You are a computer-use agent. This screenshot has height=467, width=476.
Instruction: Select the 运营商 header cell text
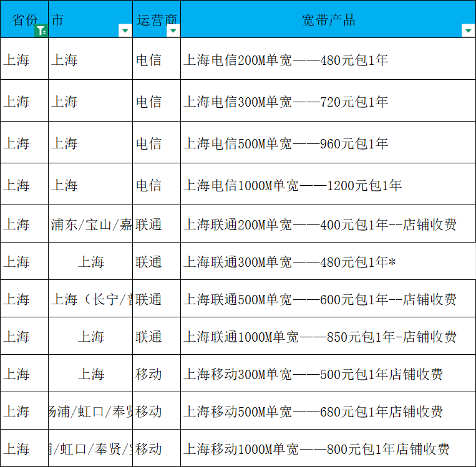(x=157, y=20)
